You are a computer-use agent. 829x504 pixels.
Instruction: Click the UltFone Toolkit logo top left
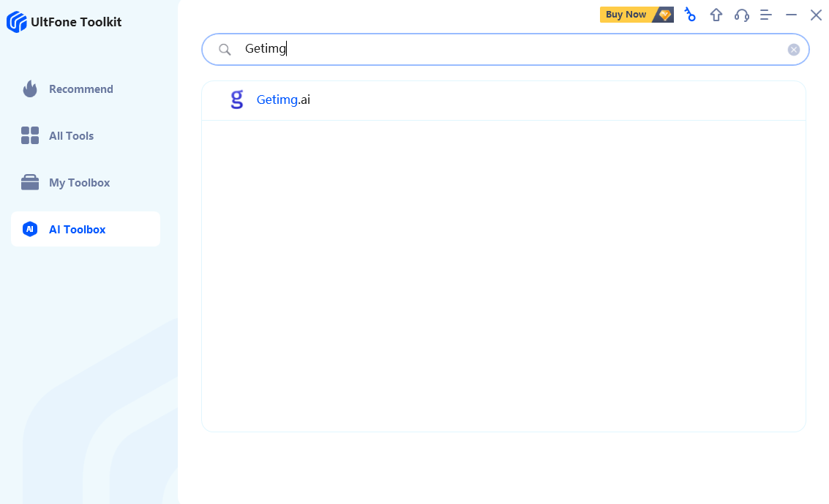pyautogui.click(x=64, y=22)
